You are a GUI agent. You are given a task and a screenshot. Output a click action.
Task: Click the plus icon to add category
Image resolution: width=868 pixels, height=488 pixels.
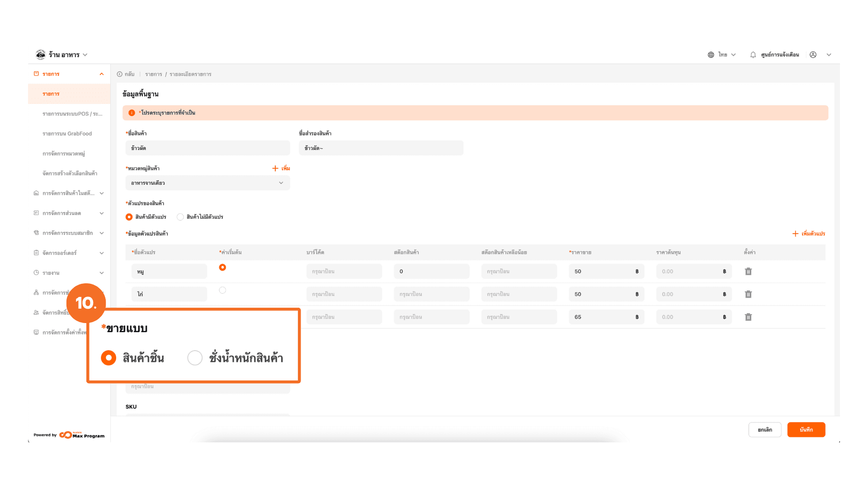pos(275,168)
